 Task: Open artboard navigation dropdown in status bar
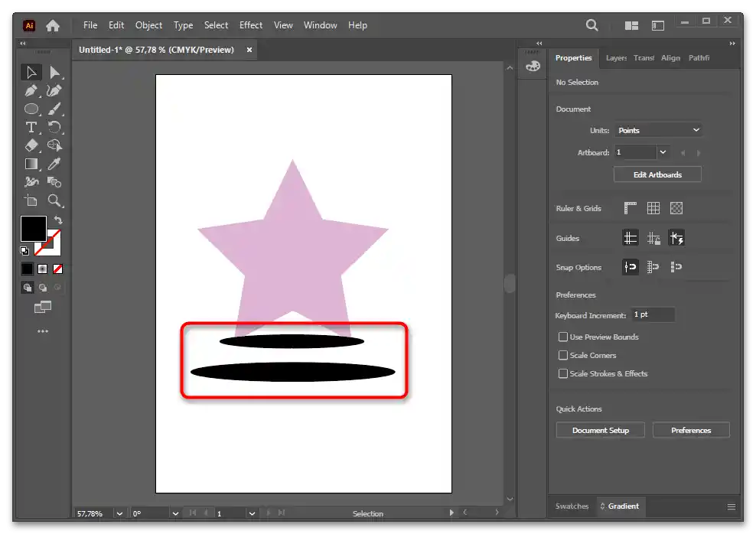[252, 513]
